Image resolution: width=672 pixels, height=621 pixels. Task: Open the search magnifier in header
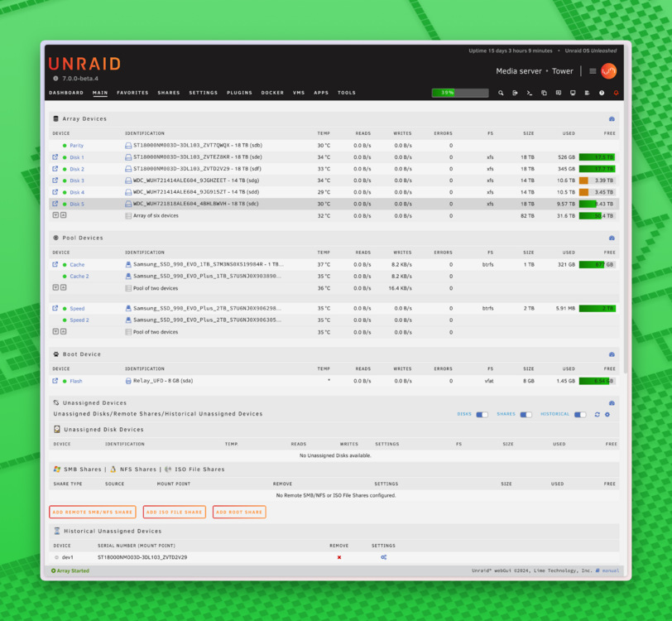(x=501, y=93)
